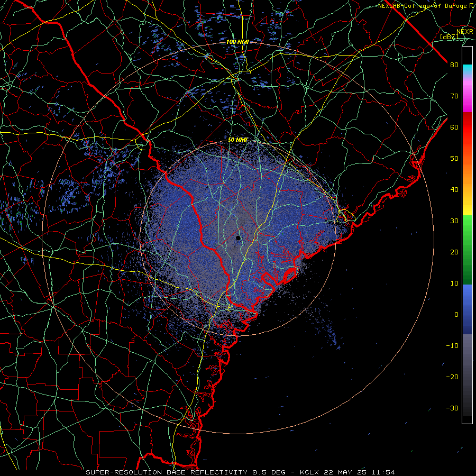Screen dimensions: 476x476
Task: Click the 0 value on the color scale
Action: 456,315
